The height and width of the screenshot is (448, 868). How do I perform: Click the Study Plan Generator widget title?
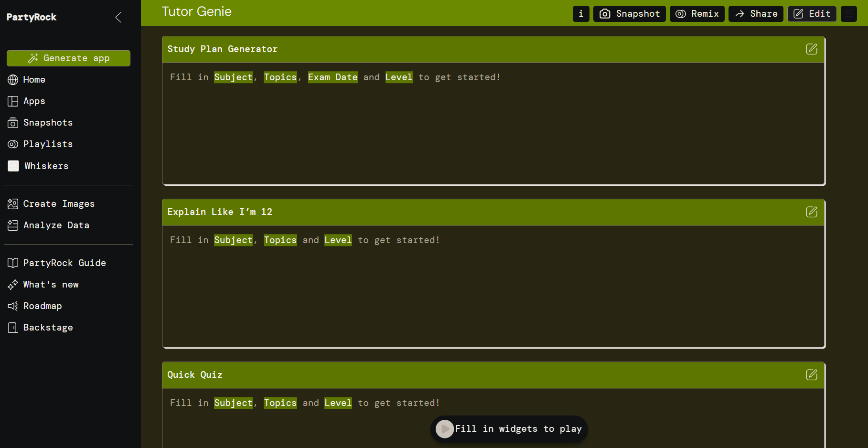pyautogui.click(x=222, y=49)
